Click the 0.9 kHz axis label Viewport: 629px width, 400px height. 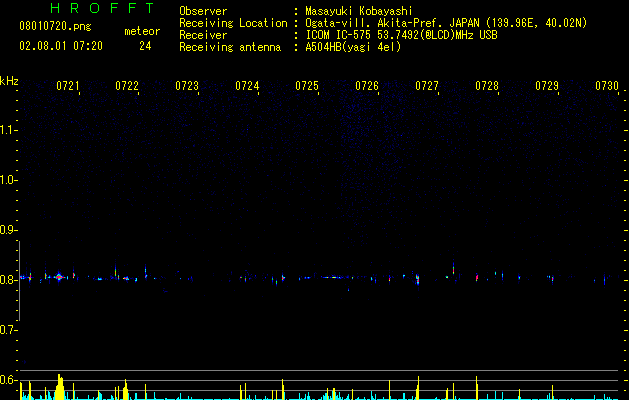click(x=8, y=230)
